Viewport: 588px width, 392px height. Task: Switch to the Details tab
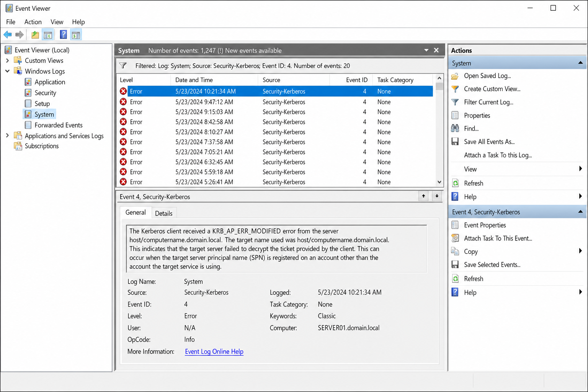click(163, 213)
